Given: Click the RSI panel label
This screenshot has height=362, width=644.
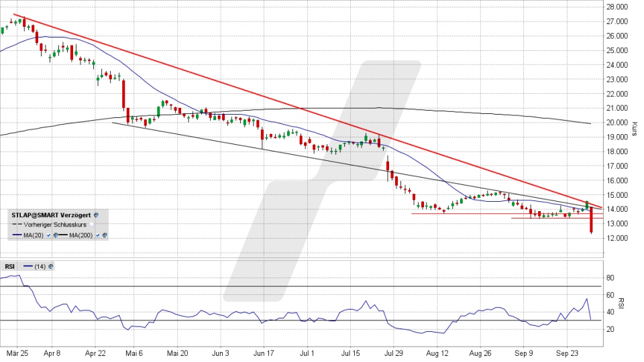Looking at the screenshot, I should 10,266.
